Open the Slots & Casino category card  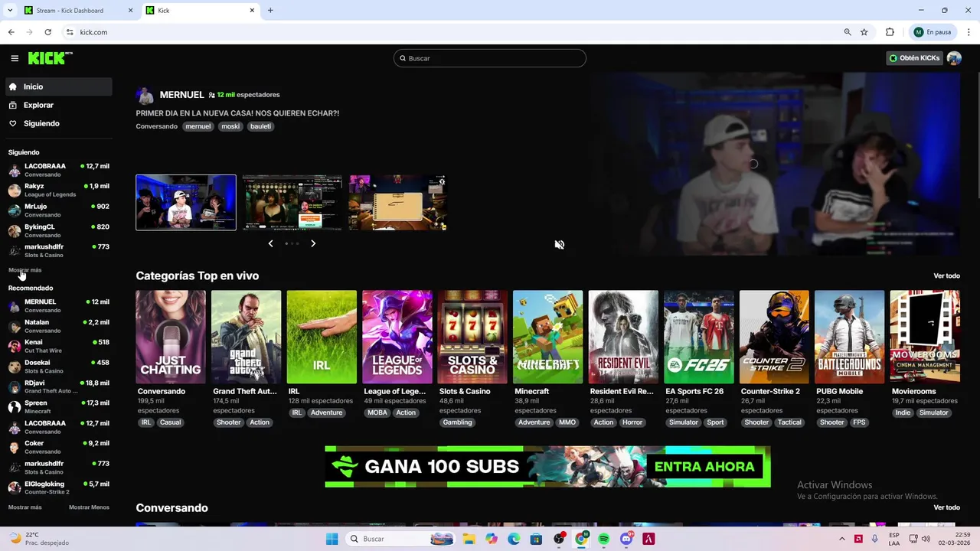[472, 337]
